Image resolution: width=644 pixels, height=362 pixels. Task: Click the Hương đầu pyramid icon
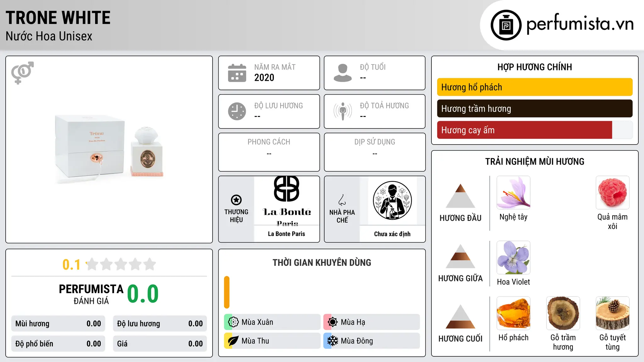(460, 196)
